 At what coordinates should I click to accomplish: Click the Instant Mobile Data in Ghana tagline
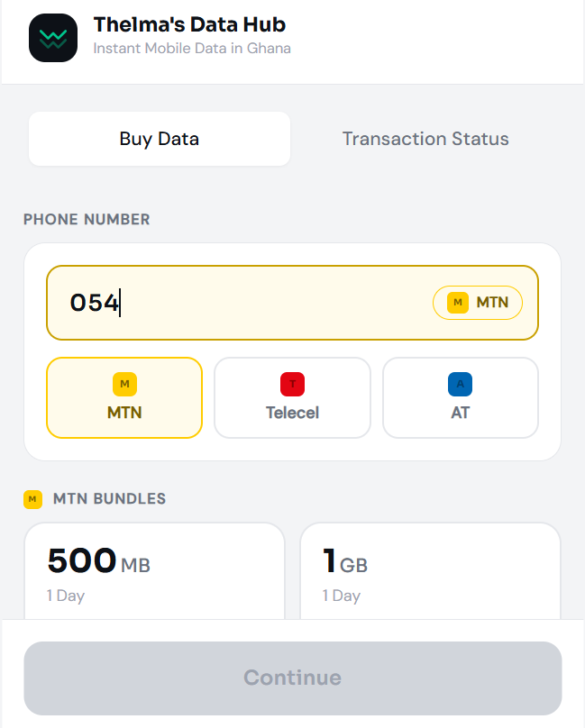192,49
